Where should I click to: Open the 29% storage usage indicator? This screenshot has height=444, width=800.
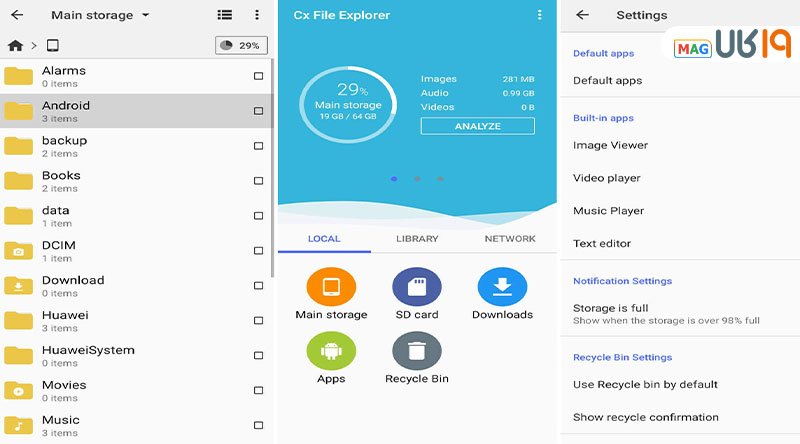pyautogui.click(x=241, y=45)
